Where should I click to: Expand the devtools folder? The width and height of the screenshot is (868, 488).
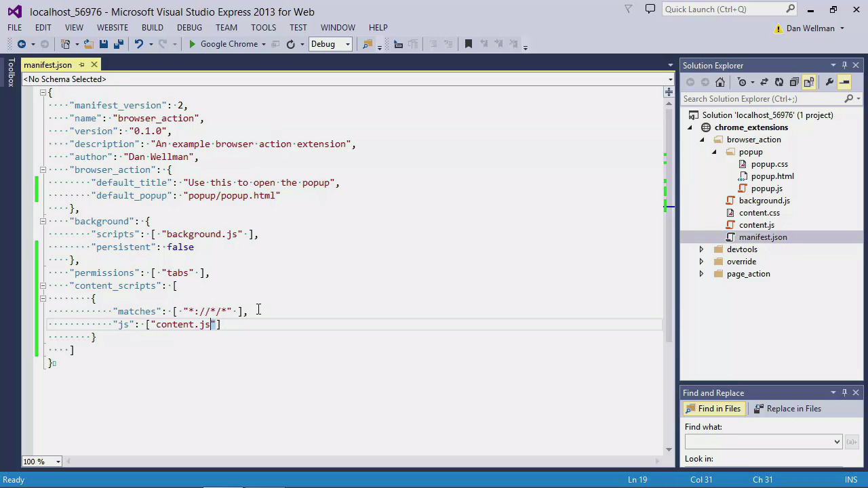pyautogui.click(x=702, y=249)
